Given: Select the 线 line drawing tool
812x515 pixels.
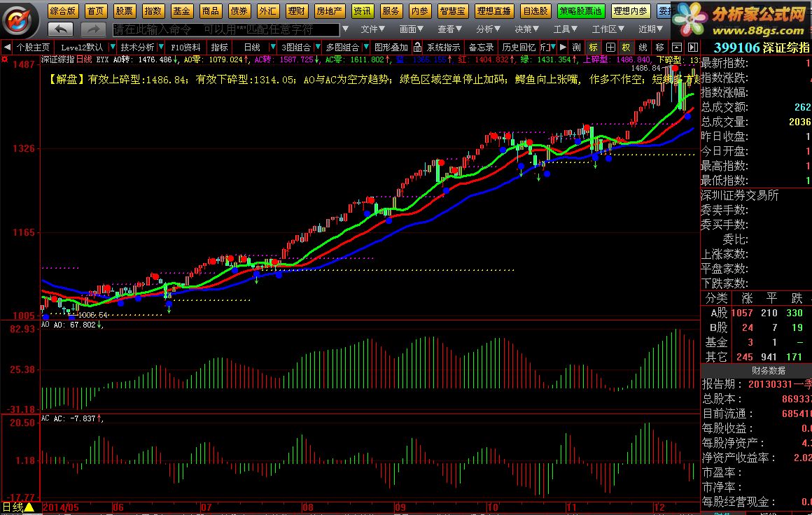Looking at the screenshot, I should click(x=643, y=47).
